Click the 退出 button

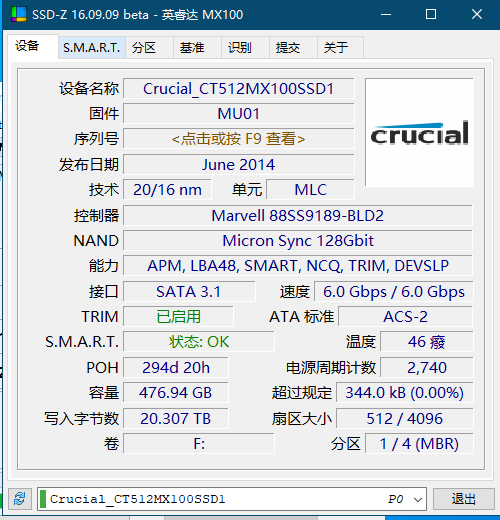coord(464,499)
